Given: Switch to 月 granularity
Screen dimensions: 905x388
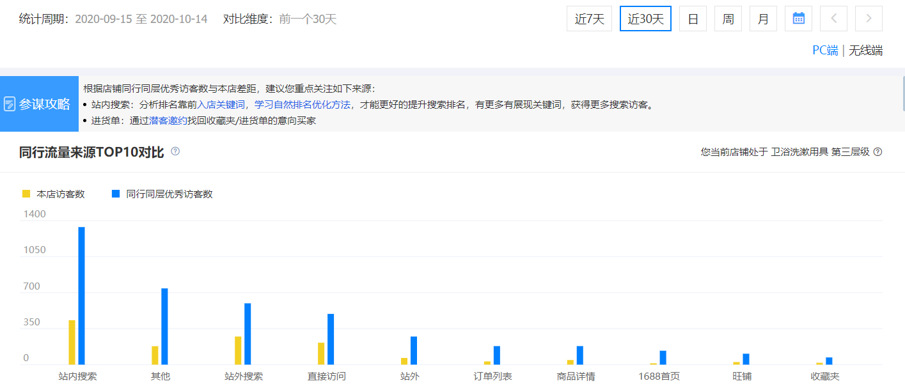Looking at the screenshot, I should (x=763, y=18).
